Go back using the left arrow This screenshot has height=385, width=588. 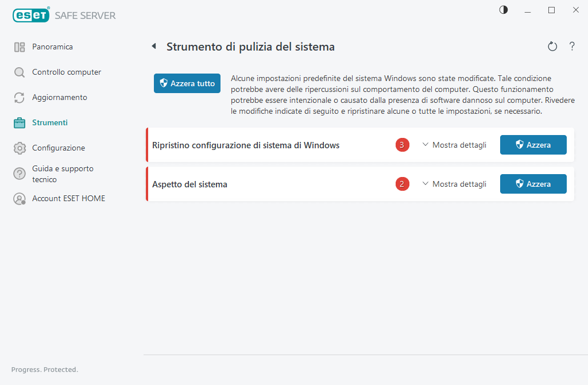153,46
